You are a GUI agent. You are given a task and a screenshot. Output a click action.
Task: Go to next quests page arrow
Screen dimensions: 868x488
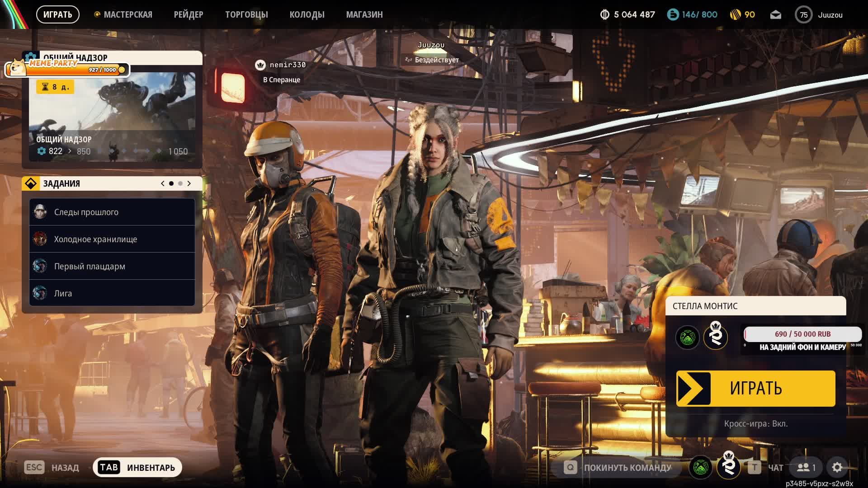pos(189,183)
